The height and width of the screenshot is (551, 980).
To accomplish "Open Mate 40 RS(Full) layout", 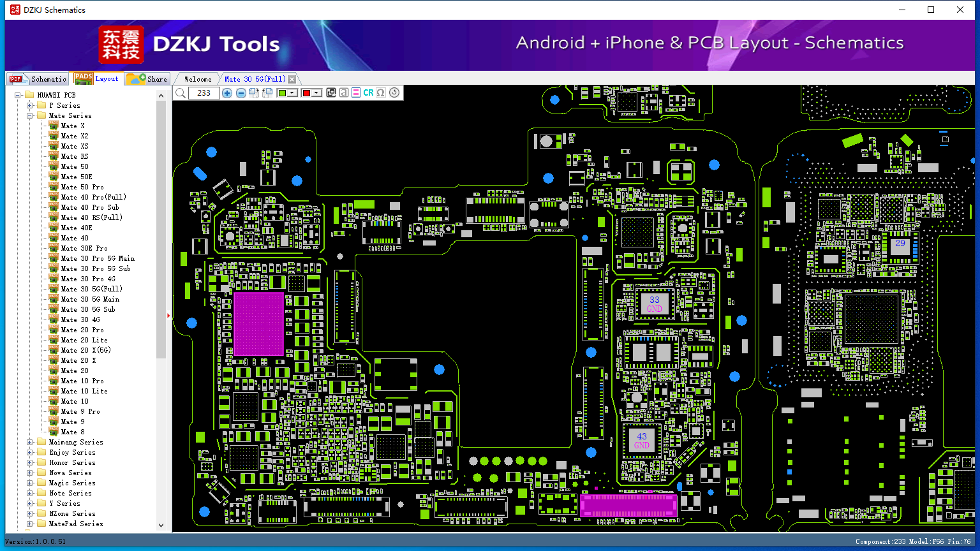I will [x=92, y=217].
